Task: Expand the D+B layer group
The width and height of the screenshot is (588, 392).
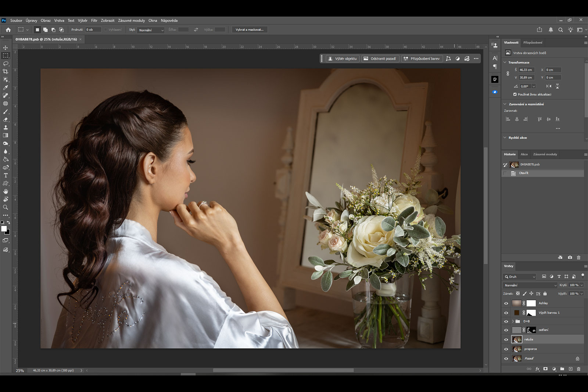Action: pyautogui.click(x=513, y=321)
